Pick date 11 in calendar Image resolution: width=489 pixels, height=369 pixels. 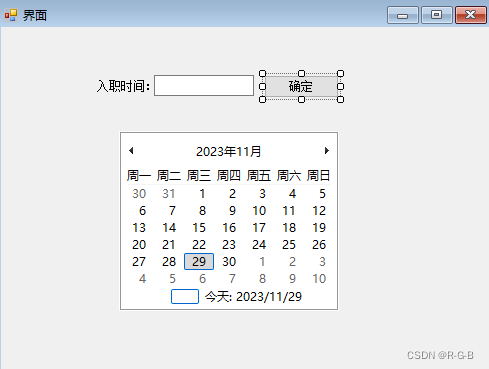click(289, 211)
